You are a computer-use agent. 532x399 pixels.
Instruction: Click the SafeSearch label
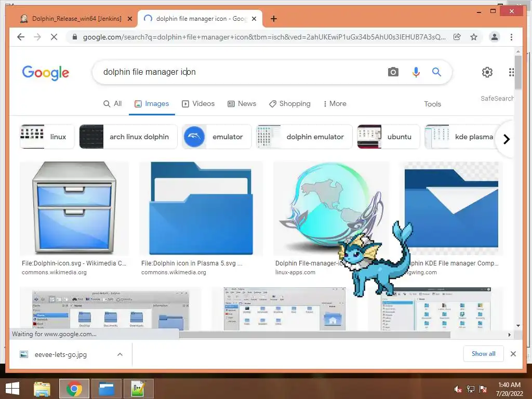click(497, 98)
